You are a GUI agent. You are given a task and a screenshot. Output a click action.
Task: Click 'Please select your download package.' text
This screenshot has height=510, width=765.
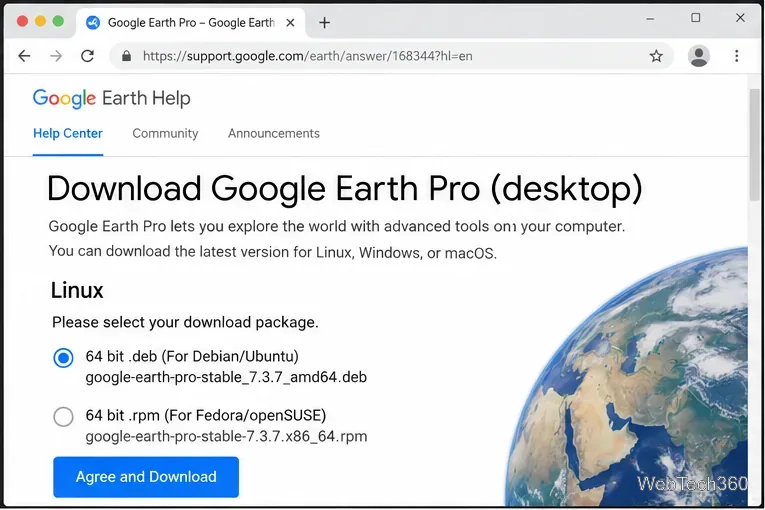pos(185,322)
